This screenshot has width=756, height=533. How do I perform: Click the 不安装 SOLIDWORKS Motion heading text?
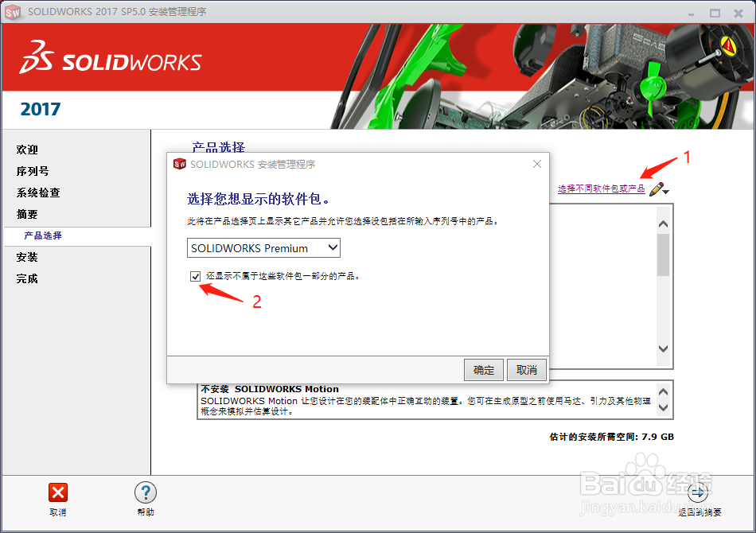coord(270,389)
